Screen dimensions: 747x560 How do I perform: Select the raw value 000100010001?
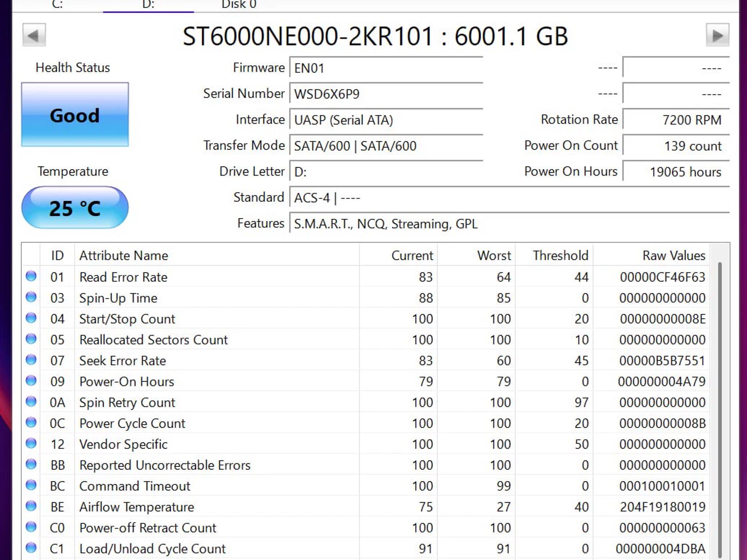click(x=662, y=486)
